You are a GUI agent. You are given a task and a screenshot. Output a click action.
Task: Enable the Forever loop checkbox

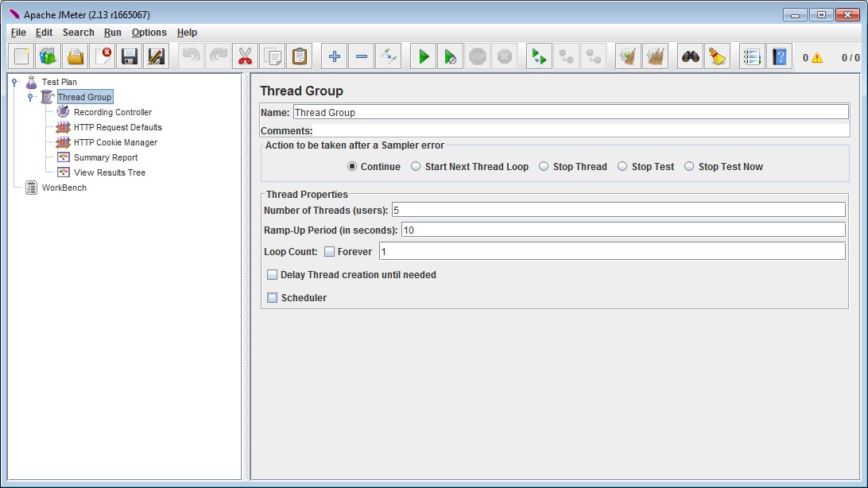329,252
